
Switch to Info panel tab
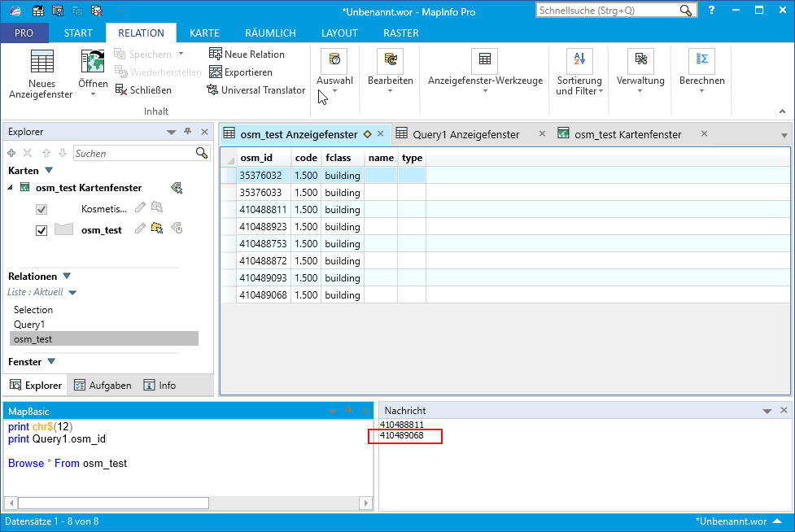click(159, 386)
